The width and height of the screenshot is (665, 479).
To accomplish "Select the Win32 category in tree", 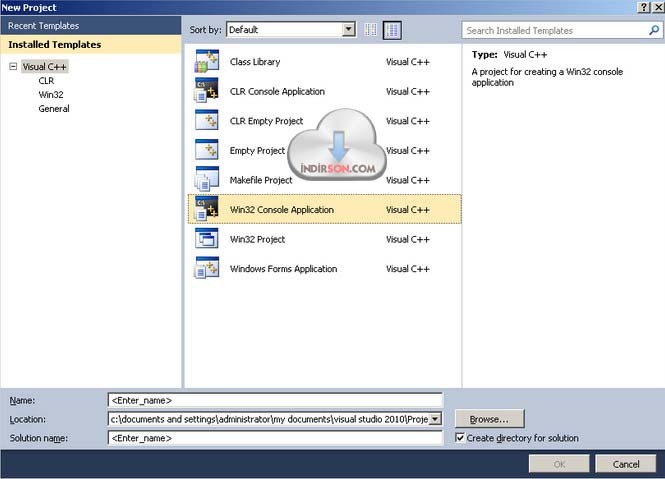I will tap(51, 95).
